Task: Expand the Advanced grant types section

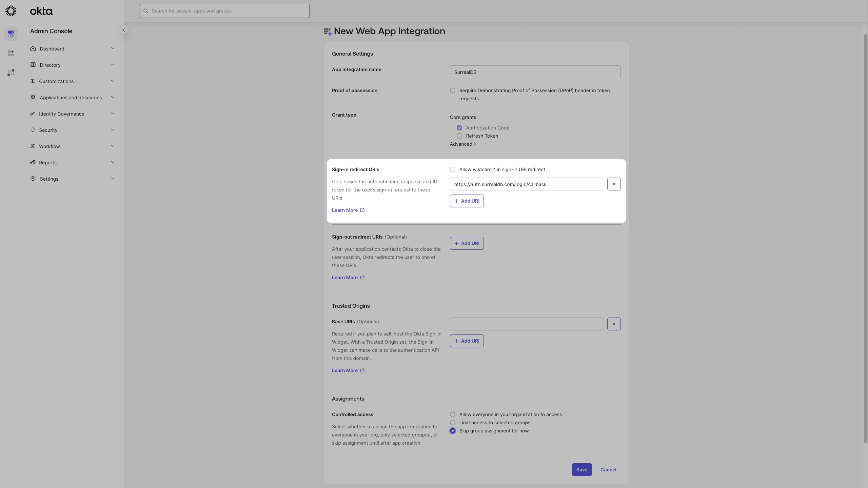Action: (463, 144)
